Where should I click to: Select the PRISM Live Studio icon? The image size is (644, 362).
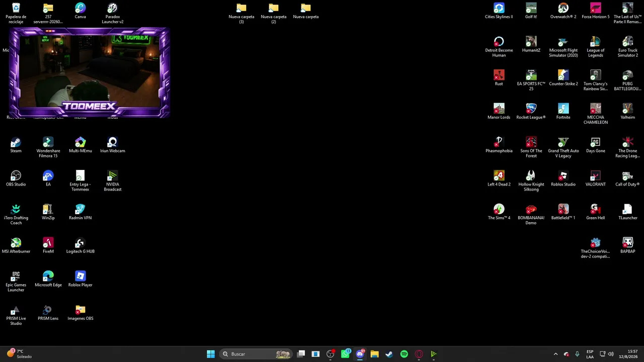(x=16, y=315)
